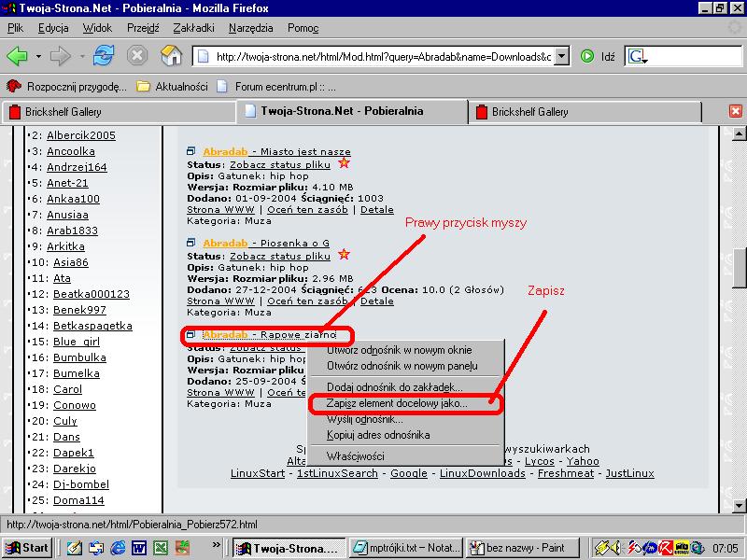Image resolution: width=747 pixels, height=560 pixels.
Task: Open the Pomoc menu
Action: click(x=303, y=28)
